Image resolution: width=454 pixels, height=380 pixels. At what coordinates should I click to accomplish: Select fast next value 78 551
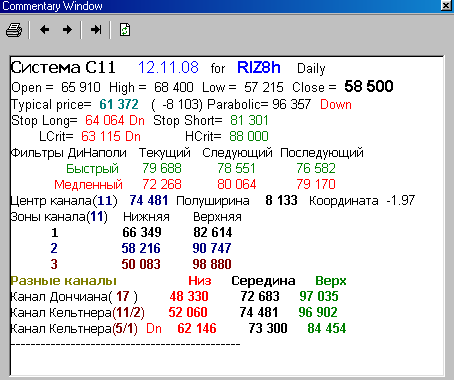[236, 168]
